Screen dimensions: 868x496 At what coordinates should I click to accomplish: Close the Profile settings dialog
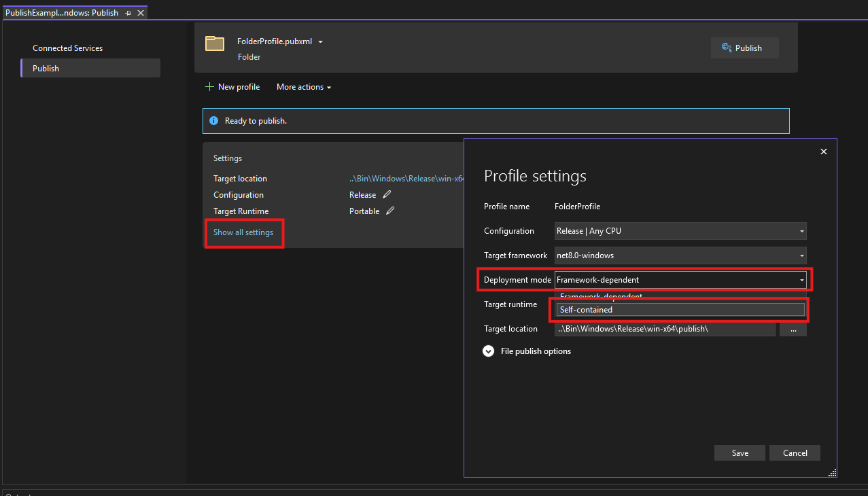(823, 152)
